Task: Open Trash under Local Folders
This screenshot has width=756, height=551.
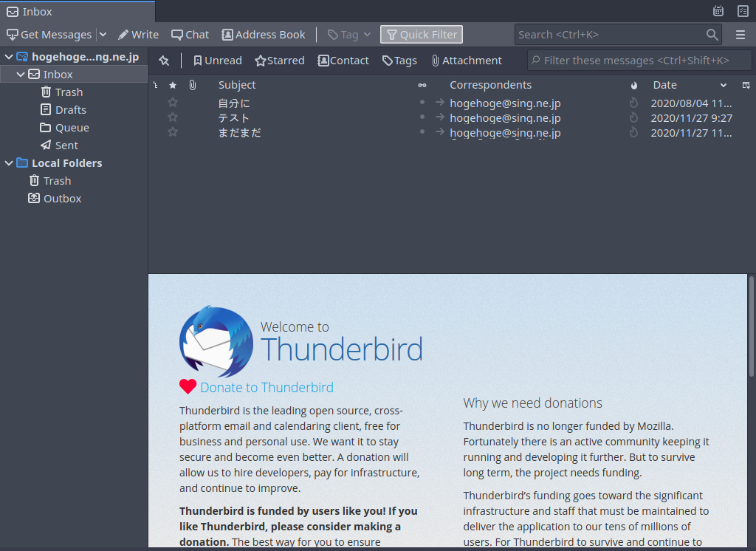Action: 51,181
